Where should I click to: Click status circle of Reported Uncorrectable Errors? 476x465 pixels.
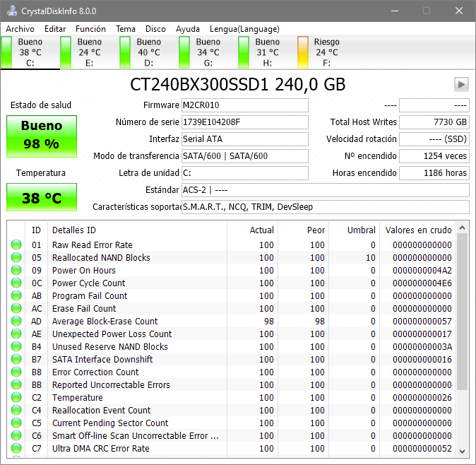[x=16, y=385]
